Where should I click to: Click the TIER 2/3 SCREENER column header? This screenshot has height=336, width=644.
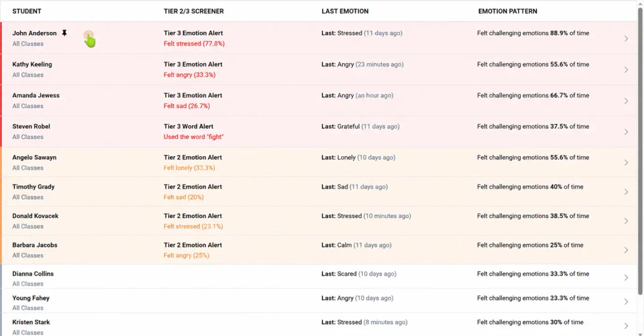point(193,11)
